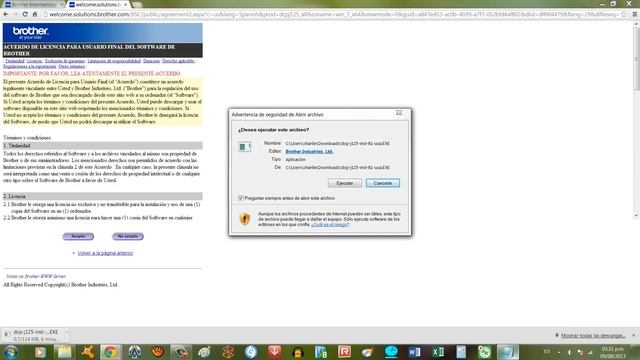Click Cancelar in the security warning dialog
This screenshot has width=640, height=360.
pos(382,183)
